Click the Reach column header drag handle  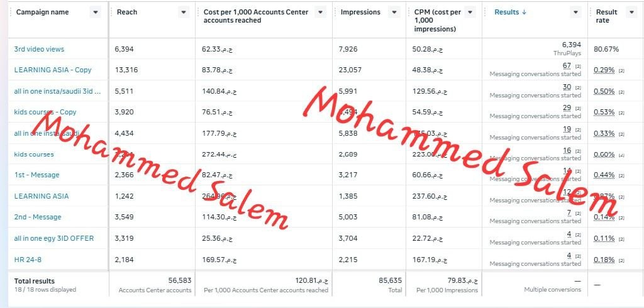click(111, 13)
